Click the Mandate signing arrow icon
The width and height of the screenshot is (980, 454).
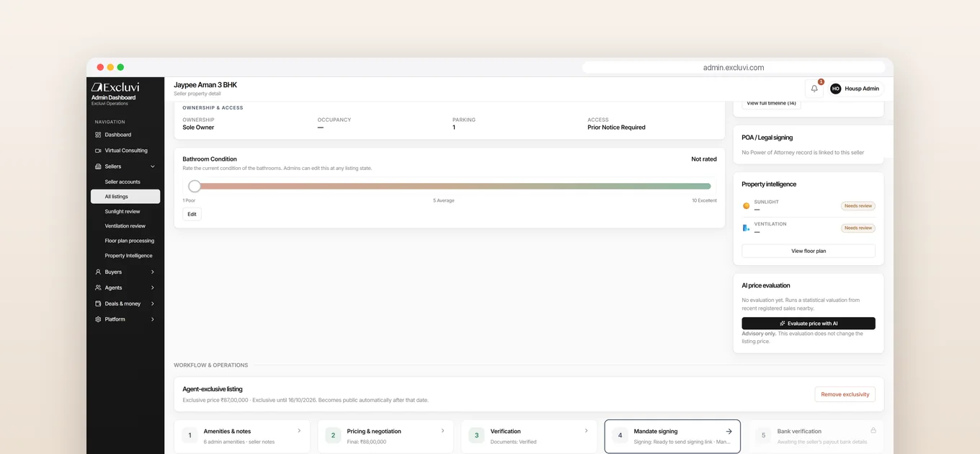coord(729,432)
